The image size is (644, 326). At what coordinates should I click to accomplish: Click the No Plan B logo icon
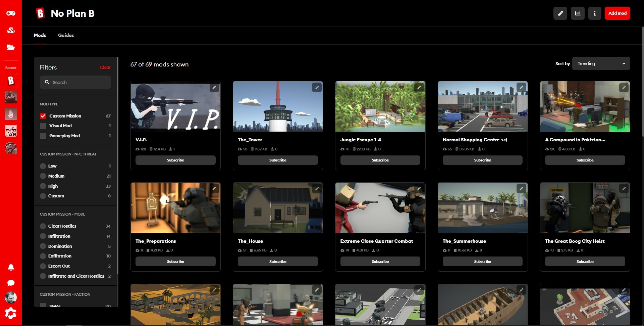pos(40,13)
